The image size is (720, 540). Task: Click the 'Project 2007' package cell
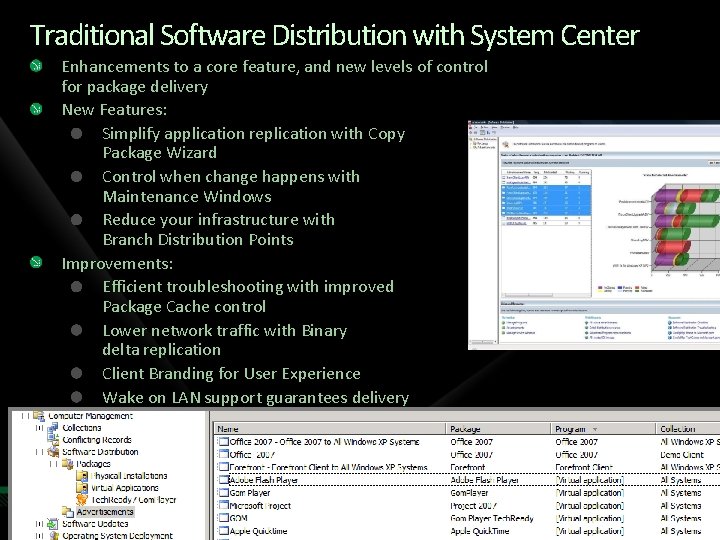pos(473,506)
